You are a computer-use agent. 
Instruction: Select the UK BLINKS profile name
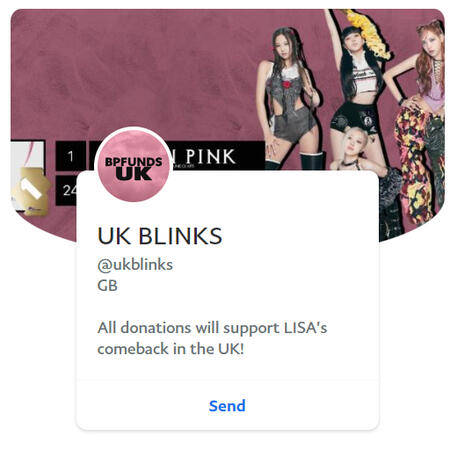point(160,236)
